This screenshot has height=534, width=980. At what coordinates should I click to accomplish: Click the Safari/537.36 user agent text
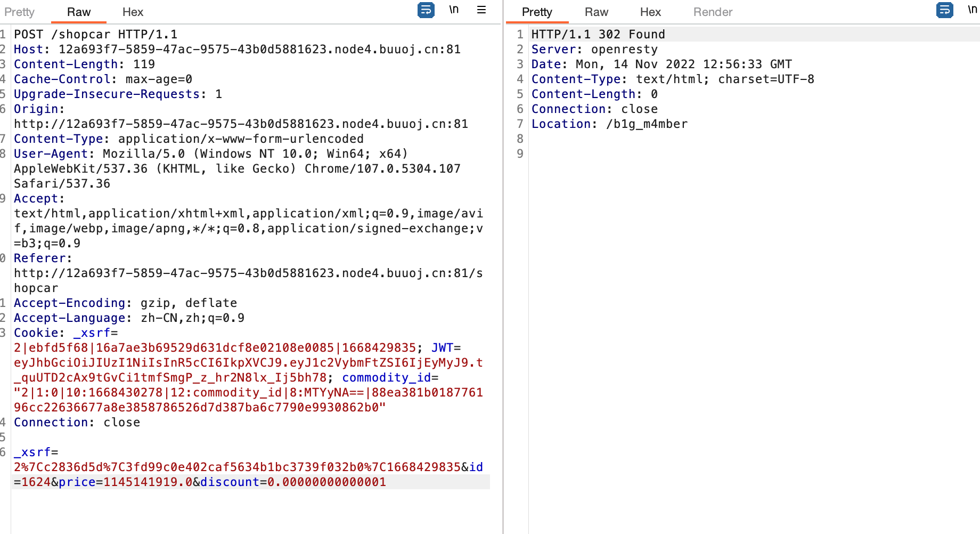pyautogui.click(x=62, y=184)
